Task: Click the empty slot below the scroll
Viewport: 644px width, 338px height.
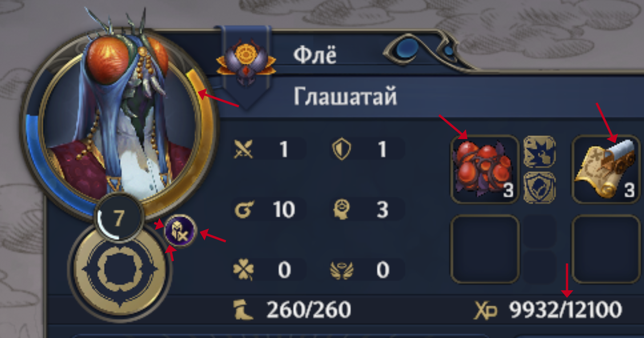Action: pos(606,249)
